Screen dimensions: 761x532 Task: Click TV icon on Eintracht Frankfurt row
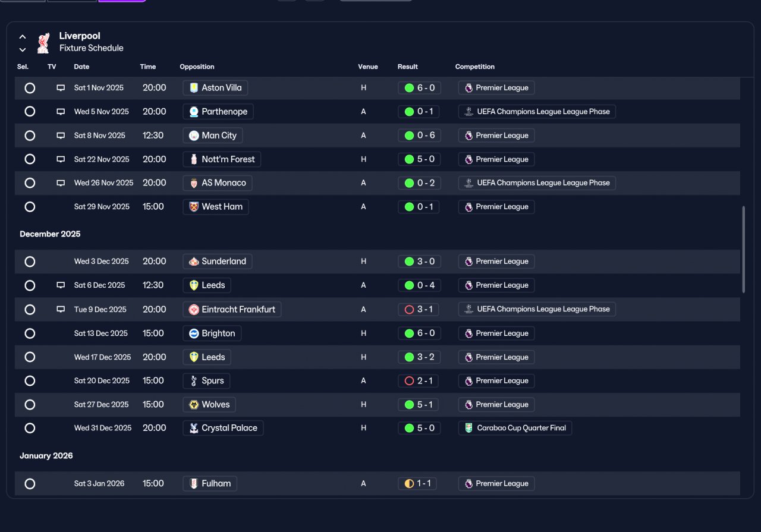pyautogui.click(x=61, y=309)
